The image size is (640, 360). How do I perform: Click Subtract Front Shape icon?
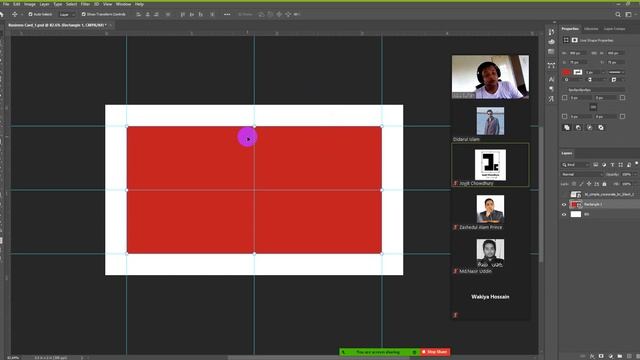tap(578, 128)
